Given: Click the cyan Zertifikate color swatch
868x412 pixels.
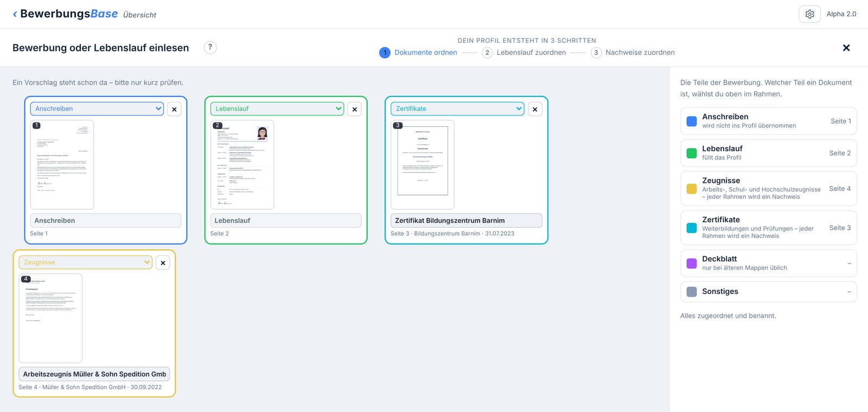Looking at the screenshot, I should click(x=692, y=228).
